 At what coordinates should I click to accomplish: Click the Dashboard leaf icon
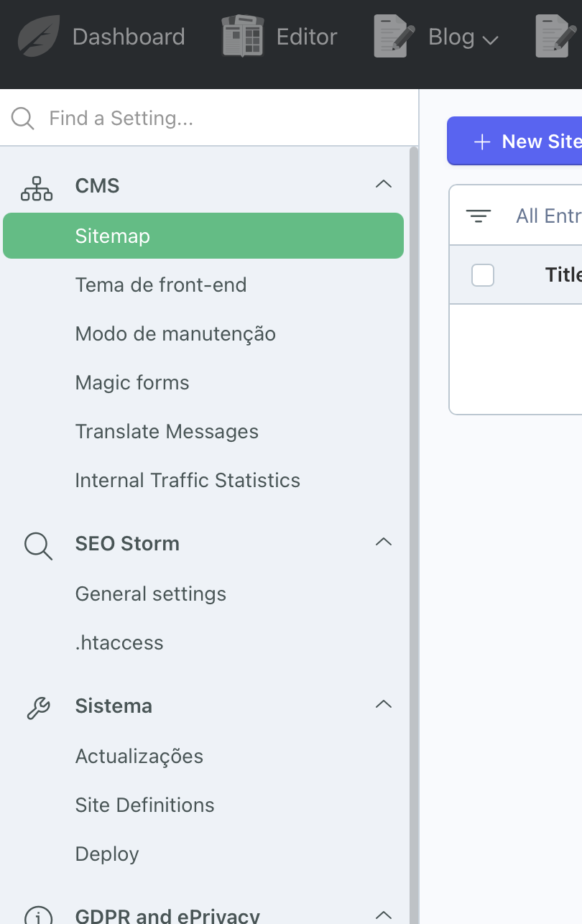point(40,37)
